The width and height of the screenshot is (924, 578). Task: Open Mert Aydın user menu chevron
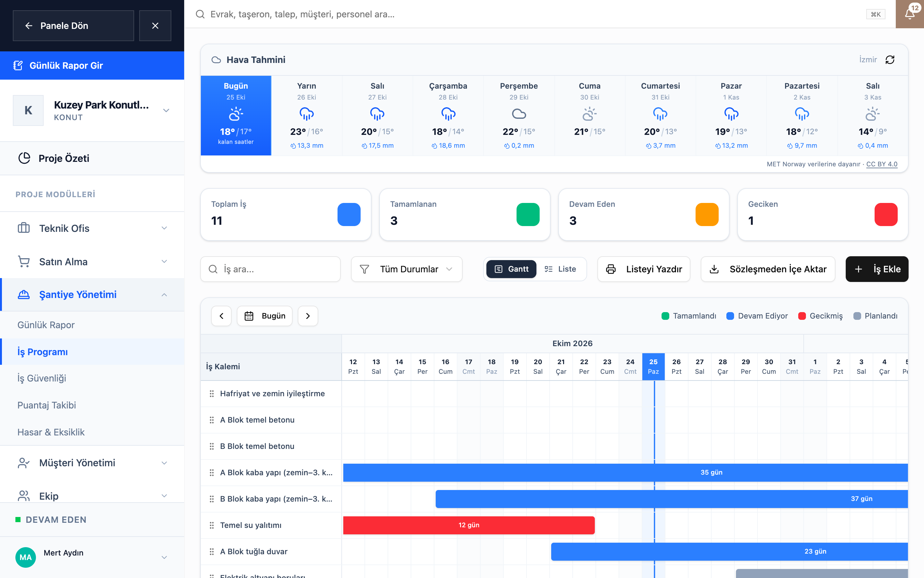coord(164,557)
